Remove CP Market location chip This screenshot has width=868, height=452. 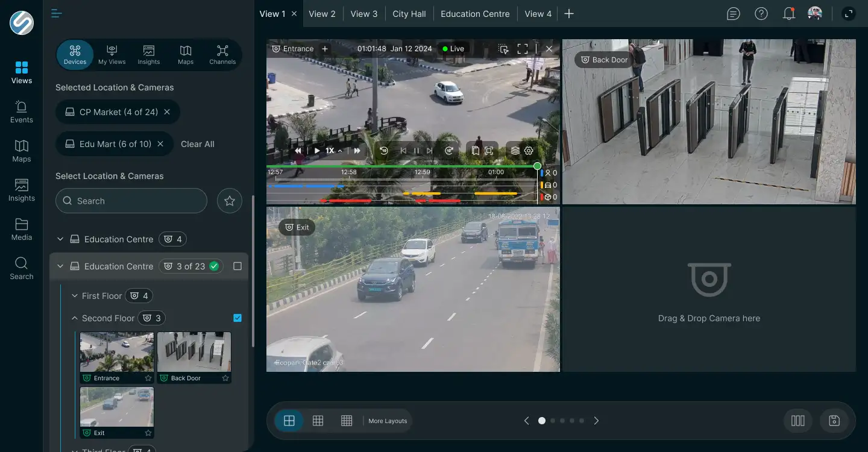(x=167, y=112)
